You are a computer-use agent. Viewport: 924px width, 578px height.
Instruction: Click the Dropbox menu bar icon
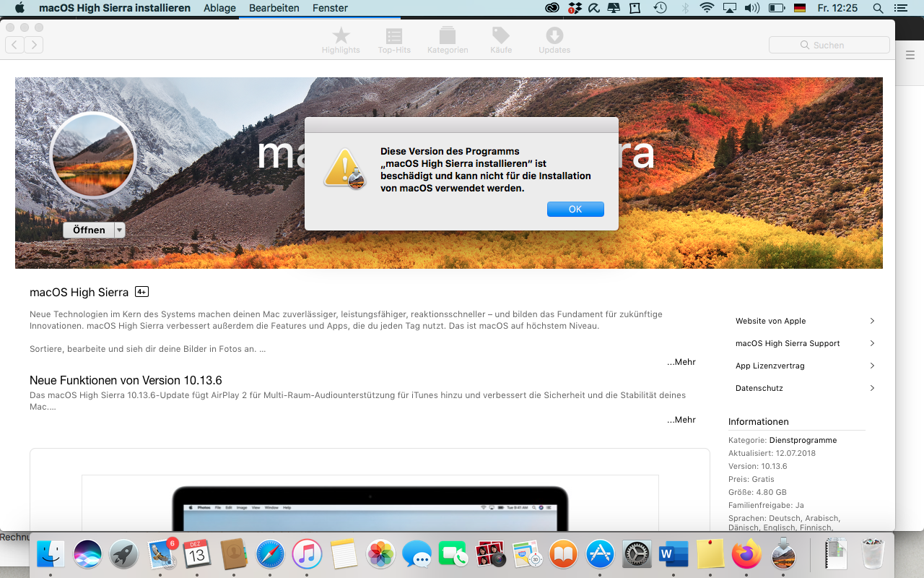point(575,8)
